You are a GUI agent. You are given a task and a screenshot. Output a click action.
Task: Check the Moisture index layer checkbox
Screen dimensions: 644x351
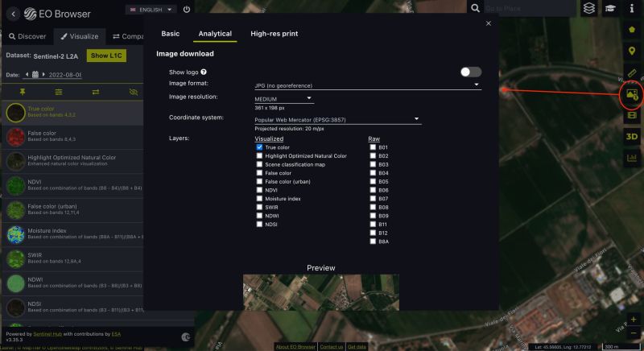click(x=259, y=198)
